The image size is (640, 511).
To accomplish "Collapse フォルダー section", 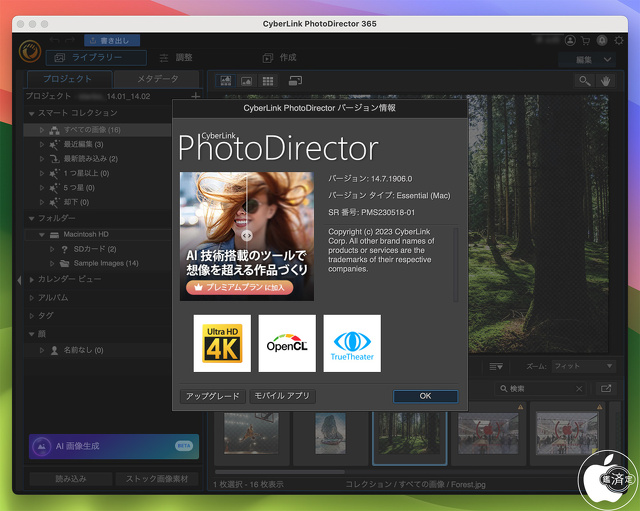I will click(x=31, y=219).
